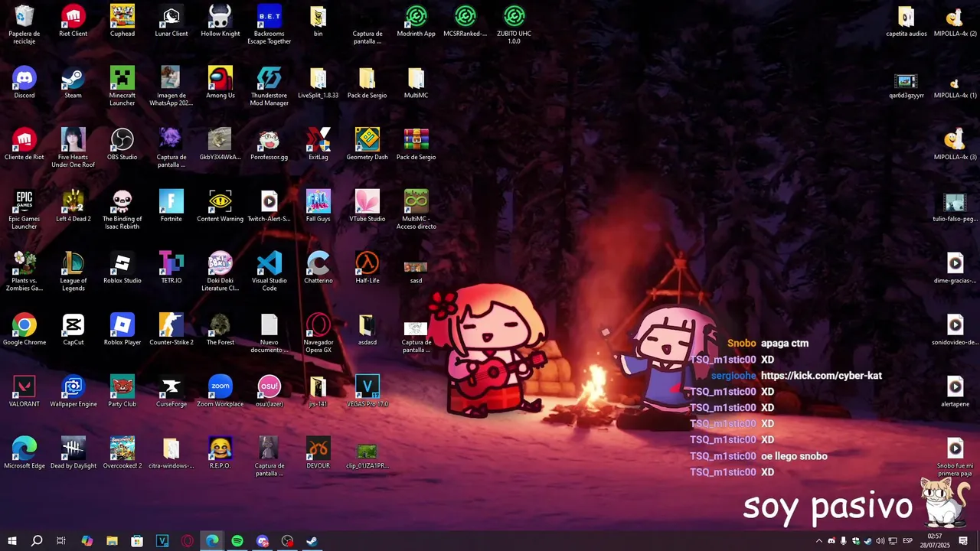The image size is (980, 551).
Task: Open Navegador Opera GX desktop icon
Action: point(318,334)
